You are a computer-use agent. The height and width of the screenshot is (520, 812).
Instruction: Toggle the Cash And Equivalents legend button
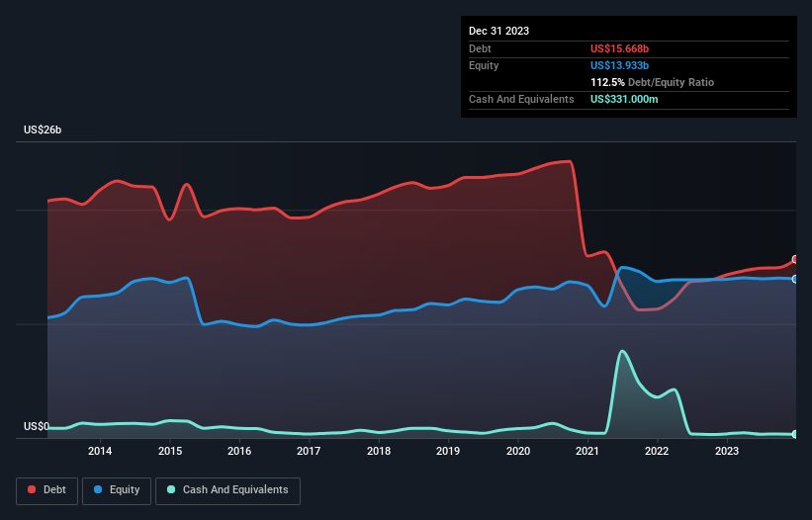pyautogui.click(x=227, y=490)
